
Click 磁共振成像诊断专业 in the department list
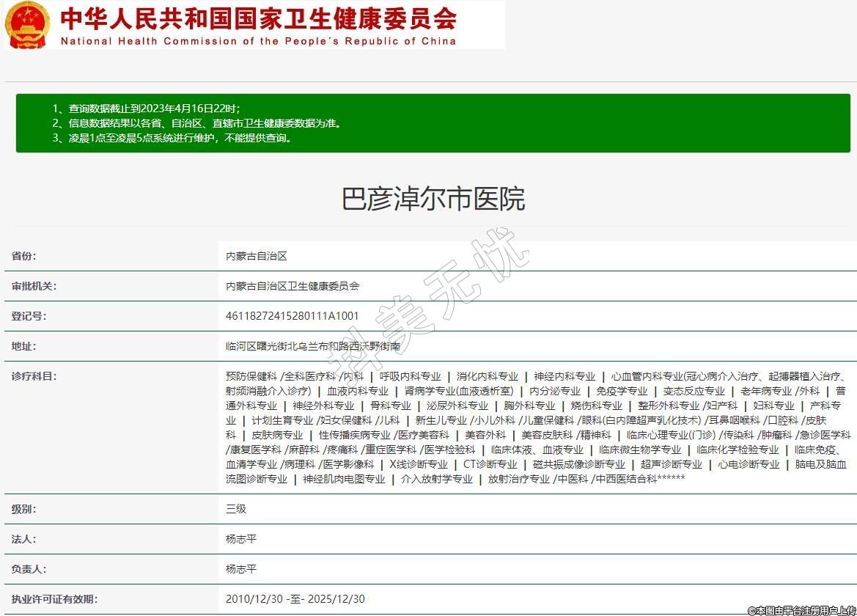pyautogui.click(x=578, y=464)
